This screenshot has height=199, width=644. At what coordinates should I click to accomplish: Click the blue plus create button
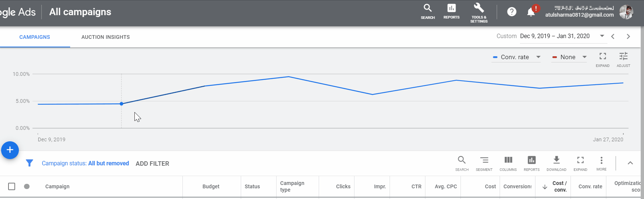click(10, 150)
